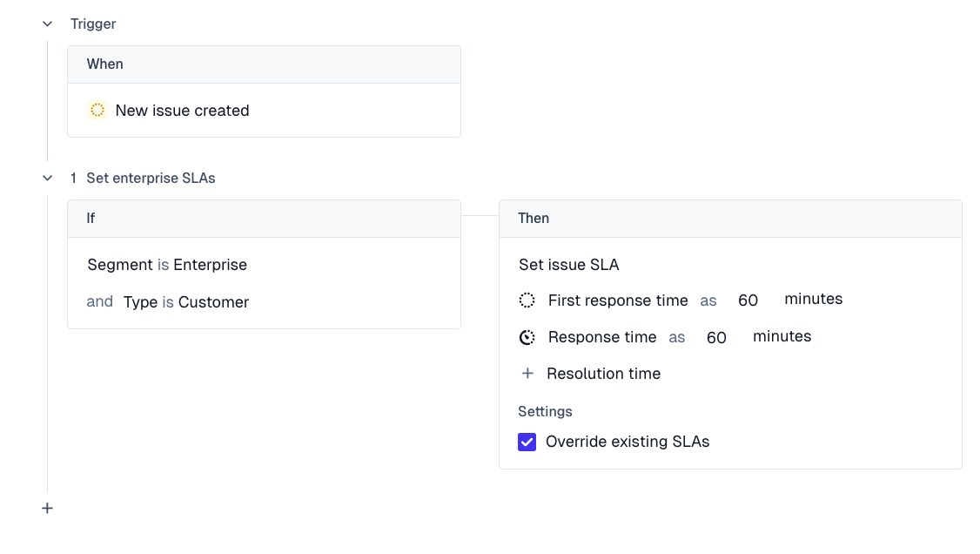Click the Set issue SLA action
980x554 pixels.
pyautogui.click(x=569, y=265)
